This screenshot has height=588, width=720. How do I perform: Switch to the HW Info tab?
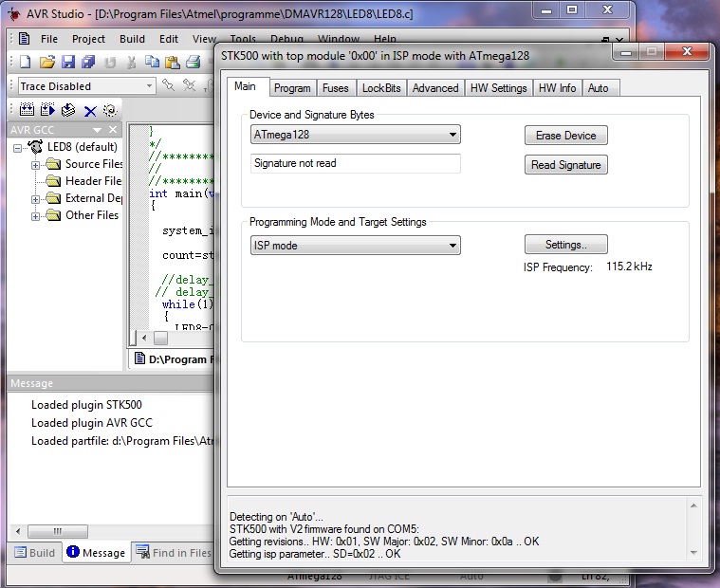[558, 88]
